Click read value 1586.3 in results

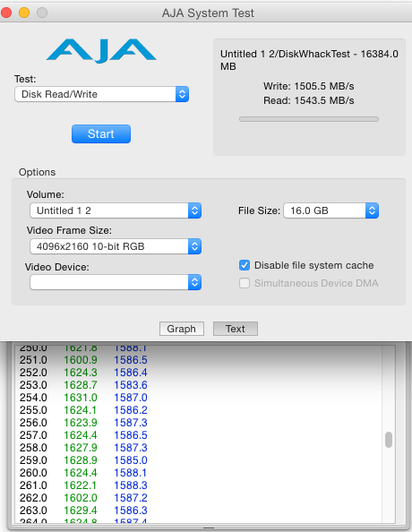click(x=131, y=511)
